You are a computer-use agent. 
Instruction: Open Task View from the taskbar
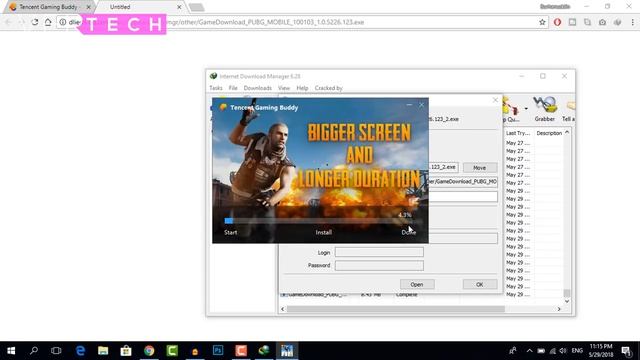pos(56,351)
